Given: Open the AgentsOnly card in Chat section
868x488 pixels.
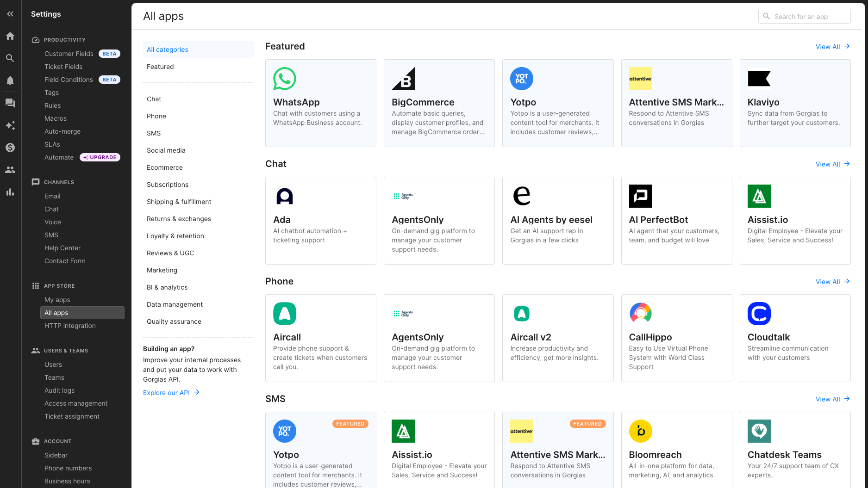Looking at the screenshot, I should 439,221.
